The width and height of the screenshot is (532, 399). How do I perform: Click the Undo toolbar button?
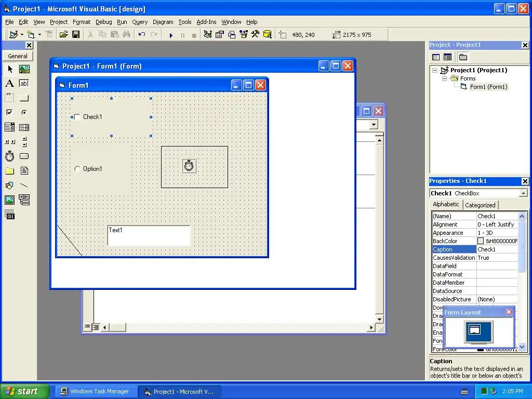coord(141,34)
